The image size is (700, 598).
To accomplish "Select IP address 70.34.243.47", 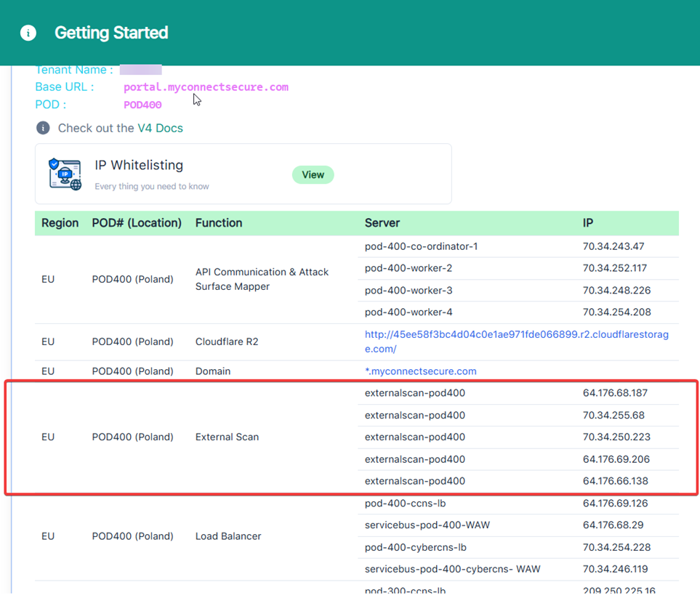I will pyautogui.click(x=613, y=246).
